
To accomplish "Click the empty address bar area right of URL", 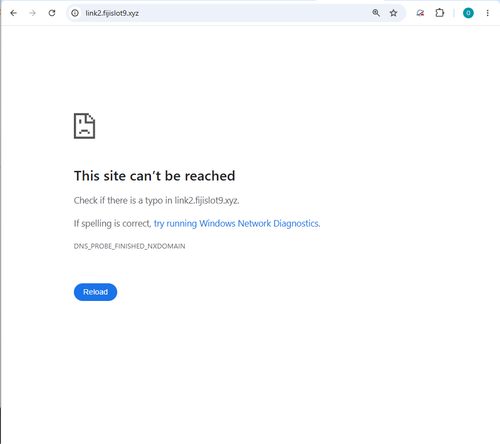I will coord(253,13).
